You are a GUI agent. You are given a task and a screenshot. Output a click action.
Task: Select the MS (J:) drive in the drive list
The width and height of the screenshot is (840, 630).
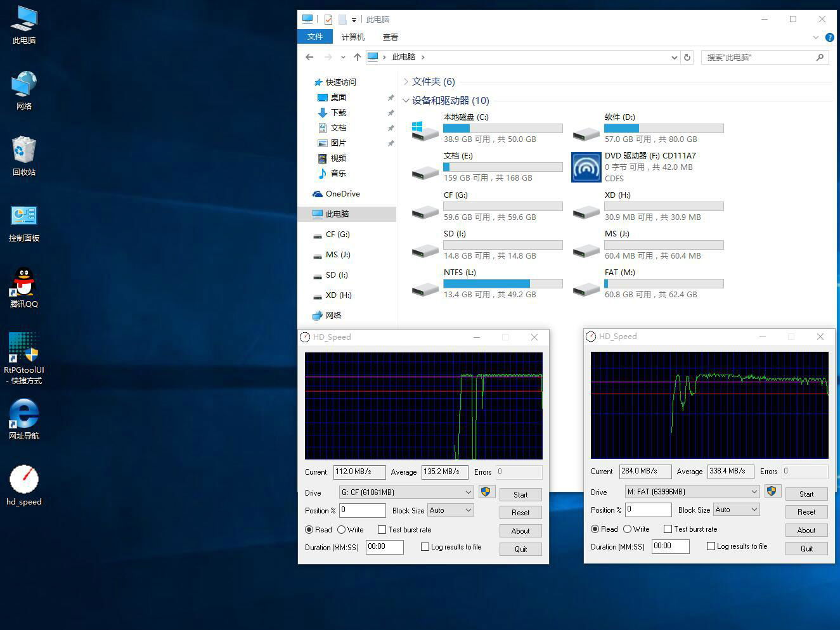(648, 245)
